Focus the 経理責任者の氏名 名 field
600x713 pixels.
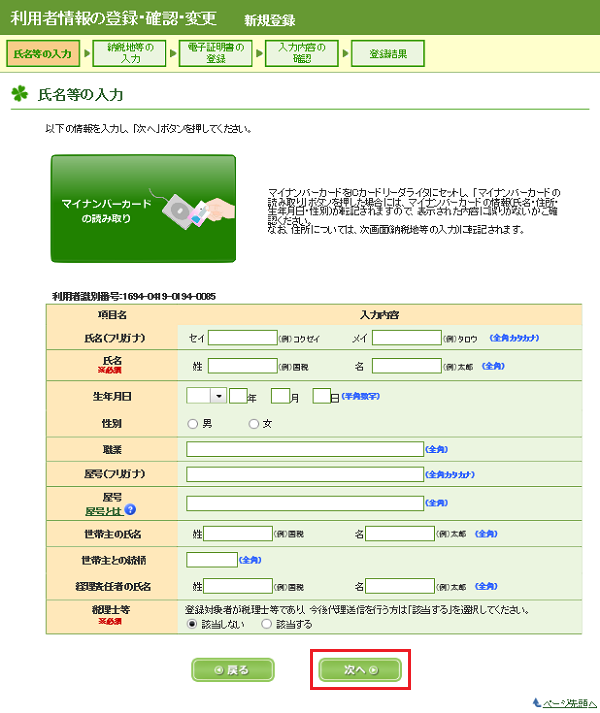click(400, 586)
